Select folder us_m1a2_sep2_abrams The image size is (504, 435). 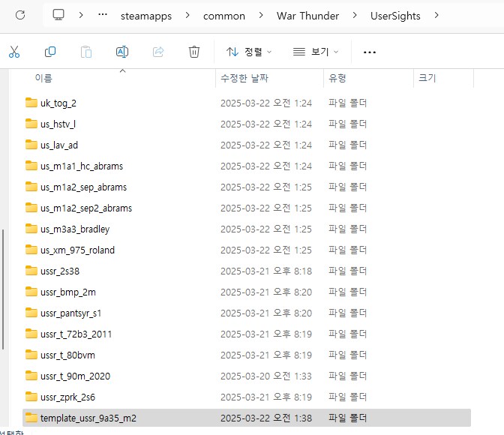coord(86,208)
